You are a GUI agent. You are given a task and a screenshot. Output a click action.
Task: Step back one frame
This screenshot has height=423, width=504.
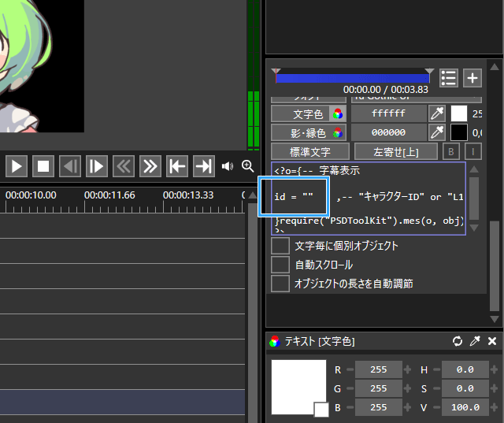[70, 166]
